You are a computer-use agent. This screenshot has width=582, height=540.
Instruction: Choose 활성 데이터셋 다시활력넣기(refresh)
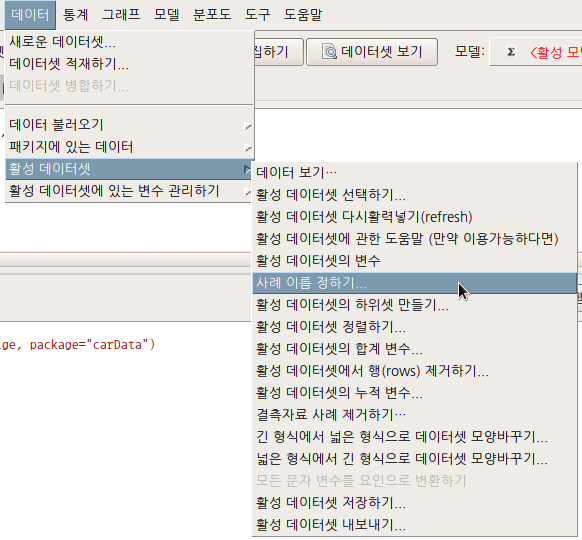pos(415,217)
